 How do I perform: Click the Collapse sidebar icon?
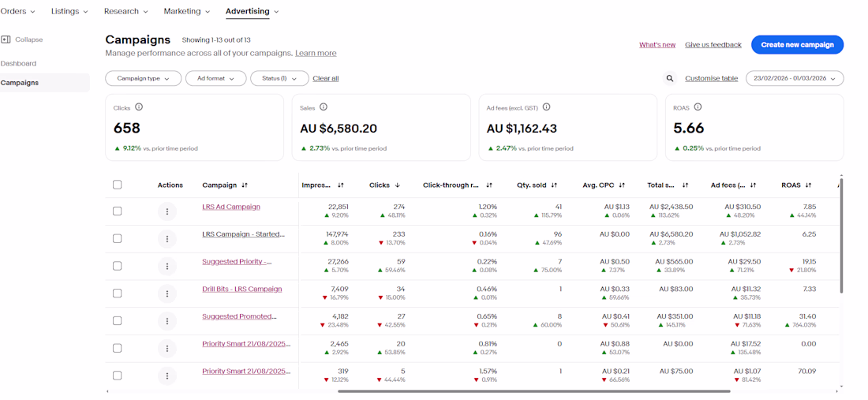6,39
